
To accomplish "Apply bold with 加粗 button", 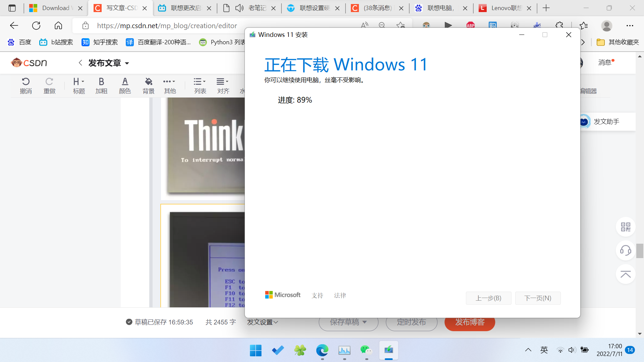I will 101,86.
